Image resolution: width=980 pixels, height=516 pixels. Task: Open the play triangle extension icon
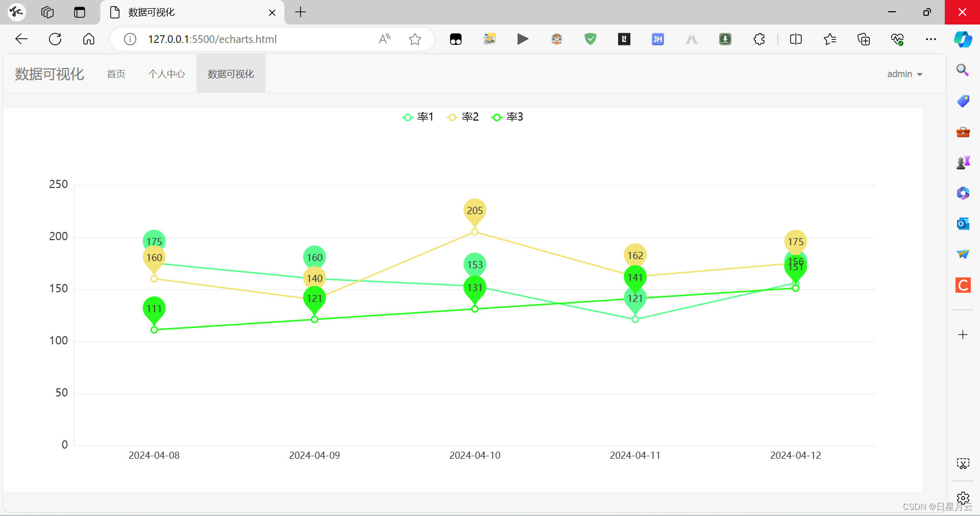click(x=523, y=39)
